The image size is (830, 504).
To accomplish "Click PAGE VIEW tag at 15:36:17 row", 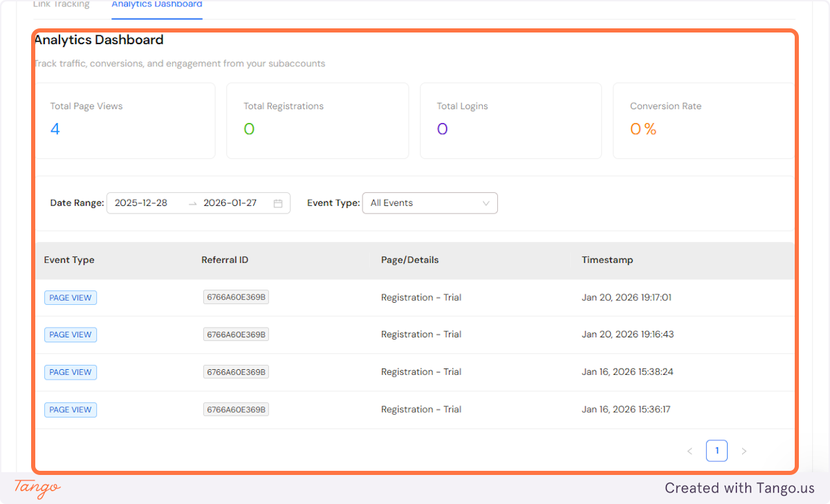I will (x=71, y=410).
